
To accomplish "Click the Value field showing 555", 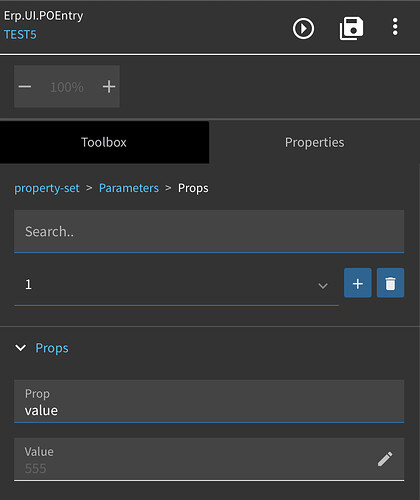I will pos(209,459).
